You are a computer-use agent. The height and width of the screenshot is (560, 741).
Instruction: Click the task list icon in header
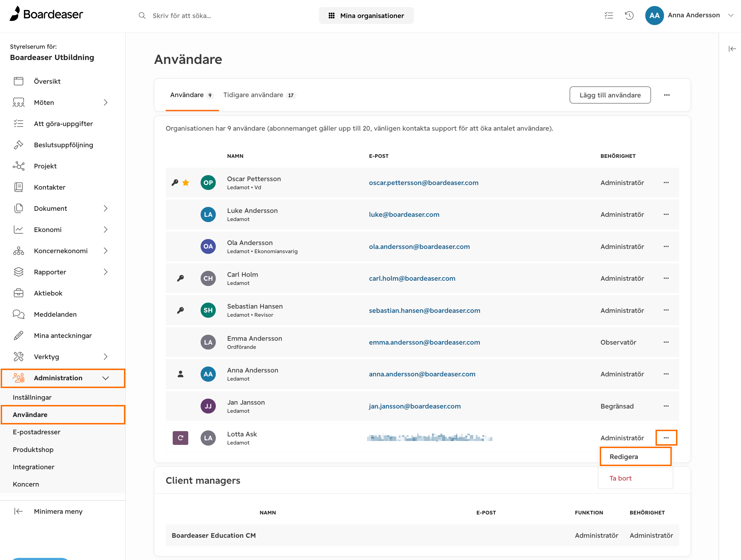(x=609, y=15)
